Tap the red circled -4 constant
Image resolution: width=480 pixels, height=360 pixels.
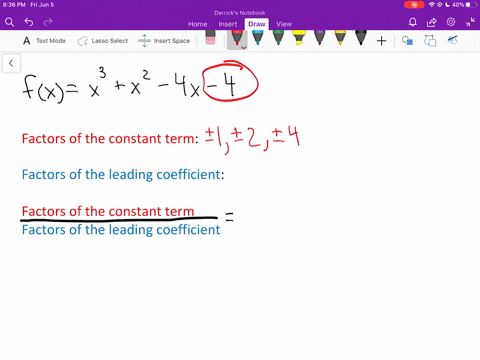click(x=230, y=82)
